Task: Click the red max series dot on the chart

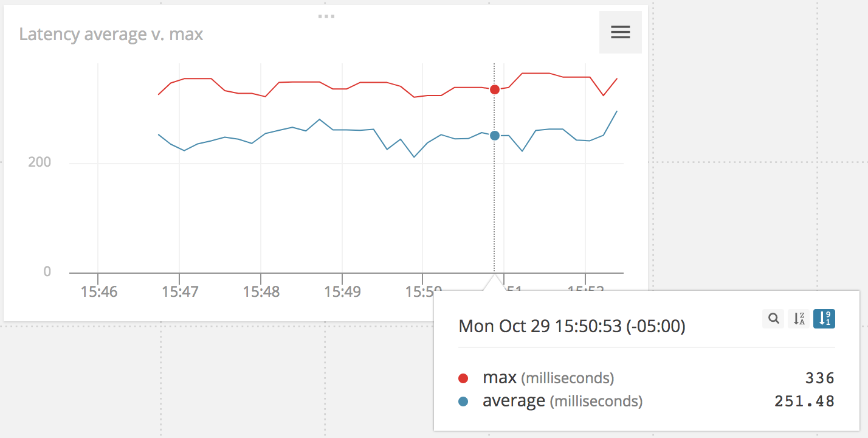Action: [494, 89]
